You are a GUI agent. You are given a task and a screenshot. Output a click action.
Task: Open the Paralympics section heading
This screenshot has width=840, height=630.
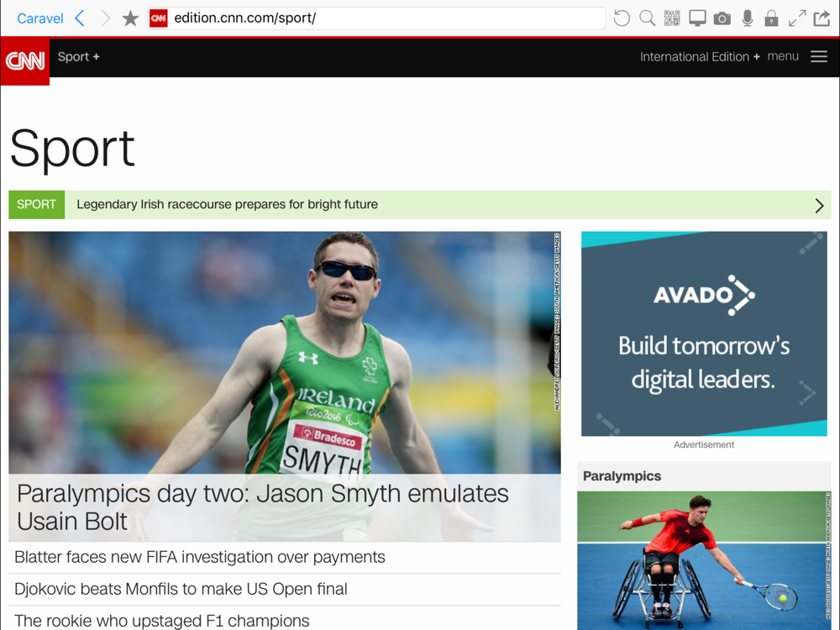click(x=622, y=476)
